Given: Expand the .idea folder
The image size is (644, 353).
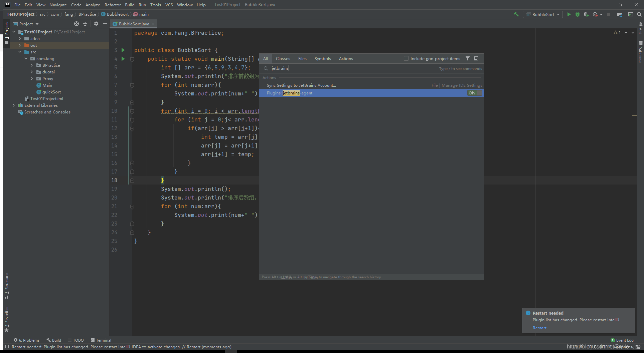Looking at the screenshot, I should click(x=20, y=39).
